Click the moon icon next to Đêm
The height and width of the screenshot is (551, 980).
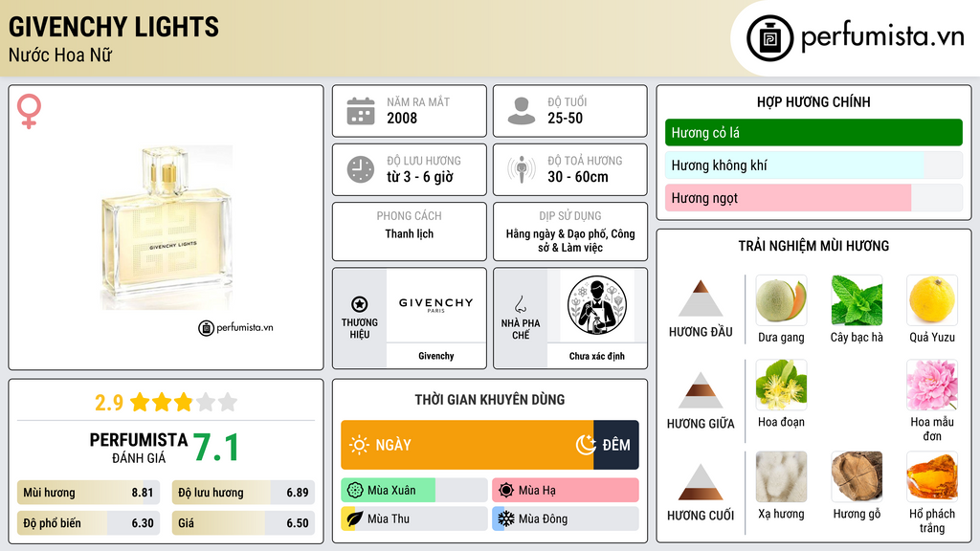[586, 445]
